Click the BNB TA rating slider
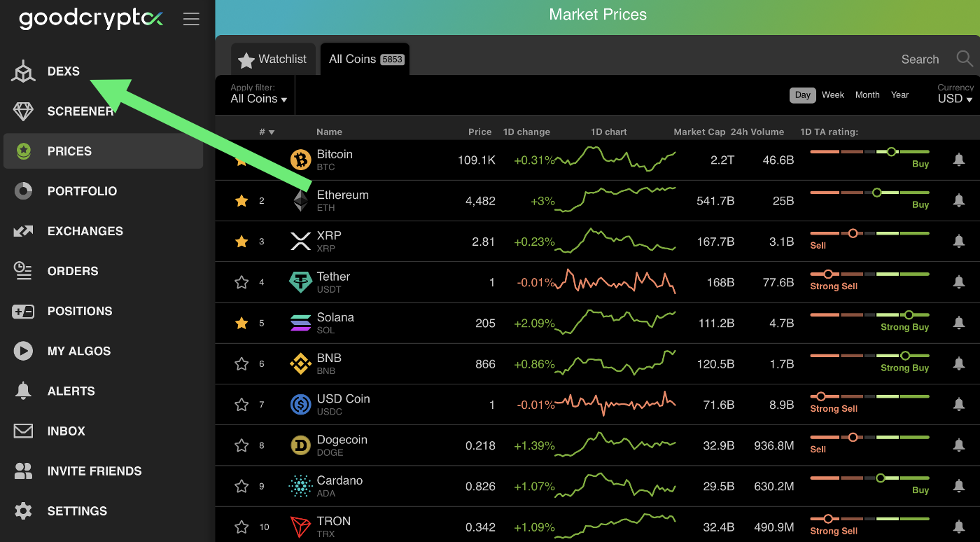The width and height of the screenshot is (980, 542). [x=869, y=356]
